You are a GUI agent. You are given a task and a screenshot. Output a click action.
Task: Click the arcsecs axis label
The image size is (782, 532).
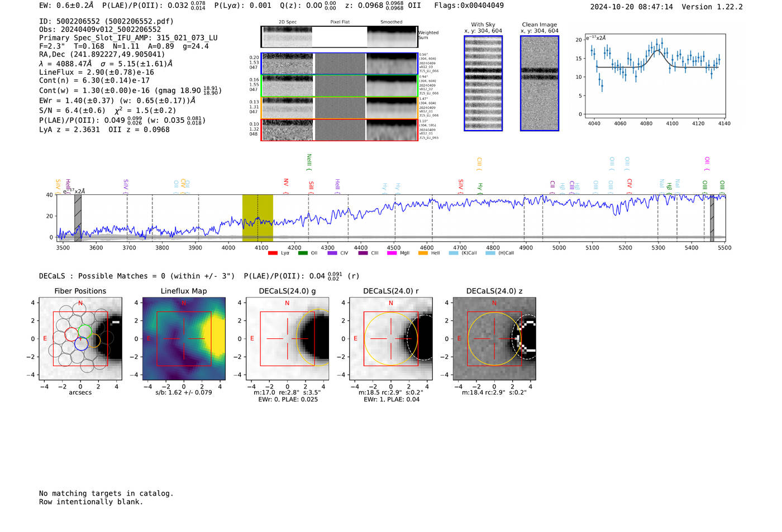(80, 392)
